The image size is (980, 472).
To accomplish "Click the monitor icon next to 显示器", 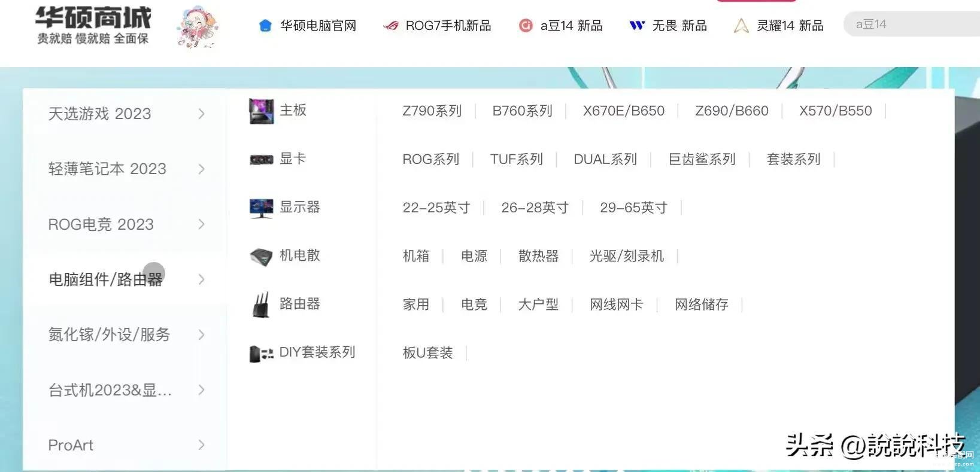I will (261, 208).
